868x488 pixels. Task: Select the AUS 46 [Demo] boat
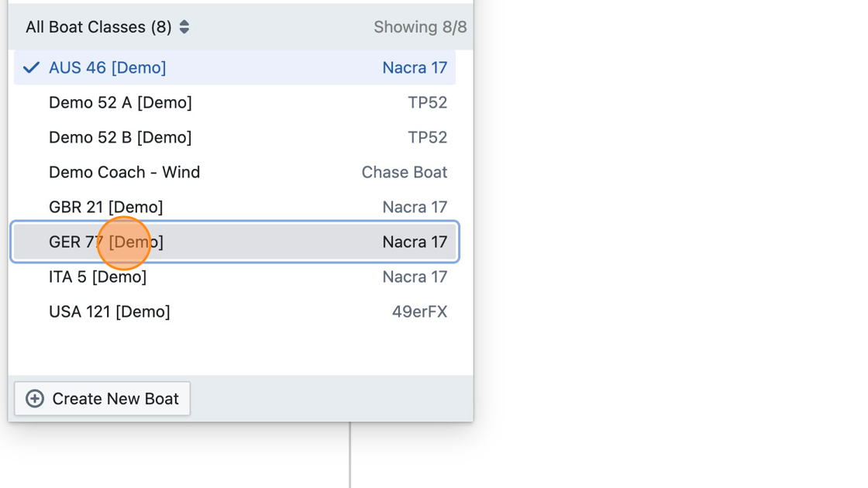point(235,67)
